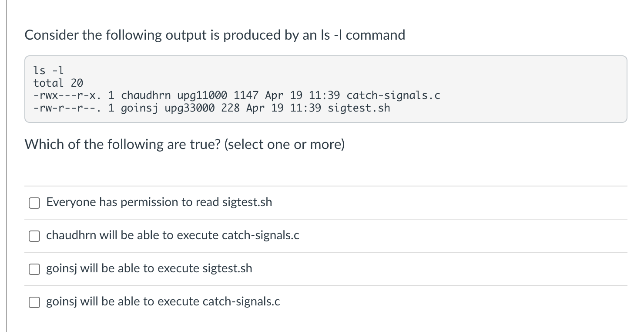The image size is (644, 332).
Task: Click the 'goinsj will be able to execute sigtest.sh' label
Action: click(x=149, y=268)
